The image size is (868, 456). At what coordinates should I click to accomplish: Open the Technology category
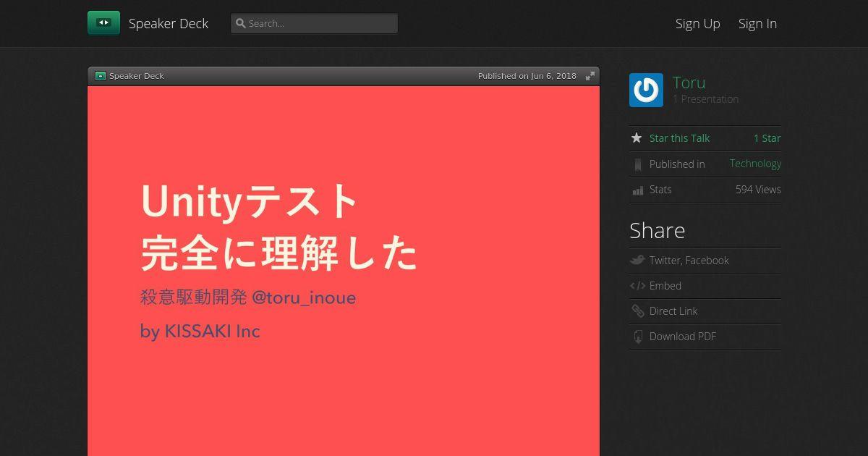[755, 164]
